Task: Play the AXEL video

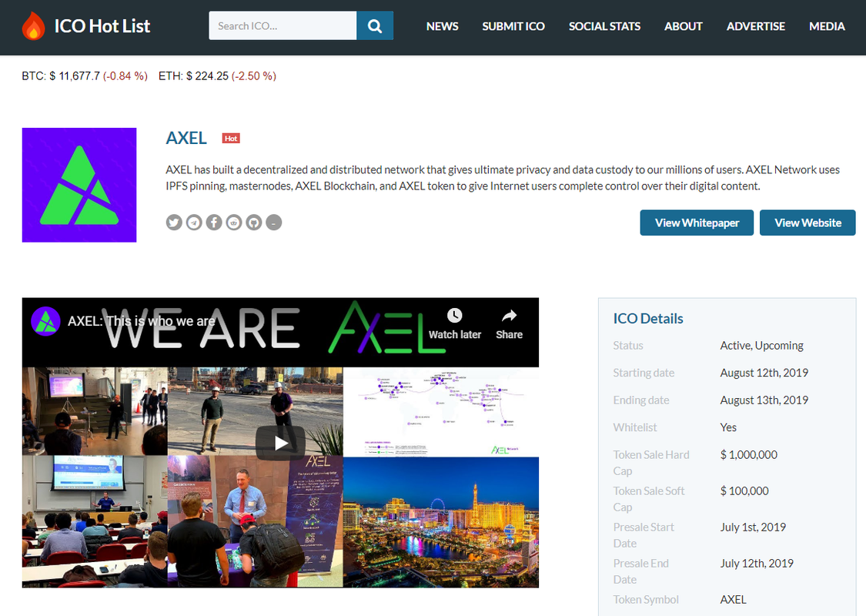Action: click(280, 443)
